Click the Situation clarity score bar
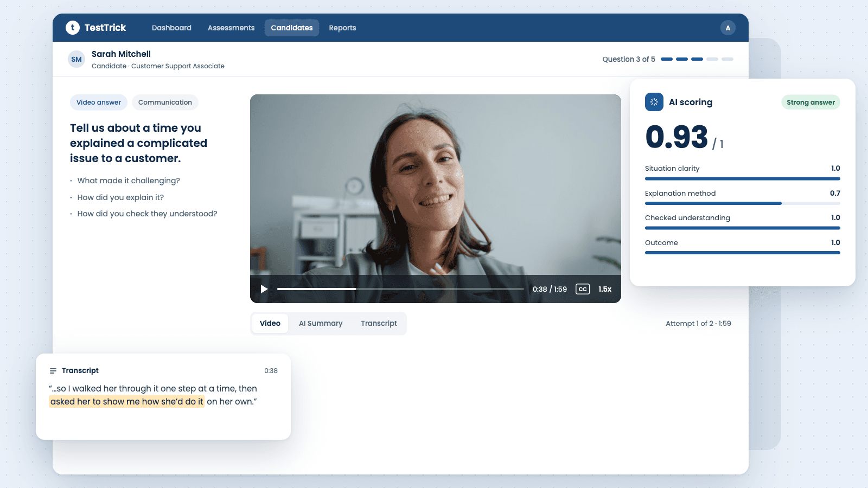The height and width of the screenshot is (488, 868). (743, 178)
